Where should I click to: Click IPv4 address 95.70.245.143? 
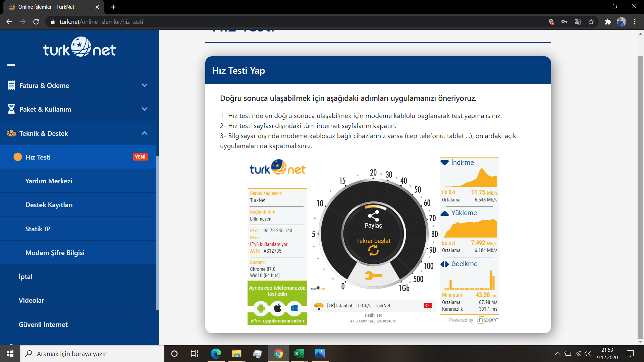coord(278,231)
